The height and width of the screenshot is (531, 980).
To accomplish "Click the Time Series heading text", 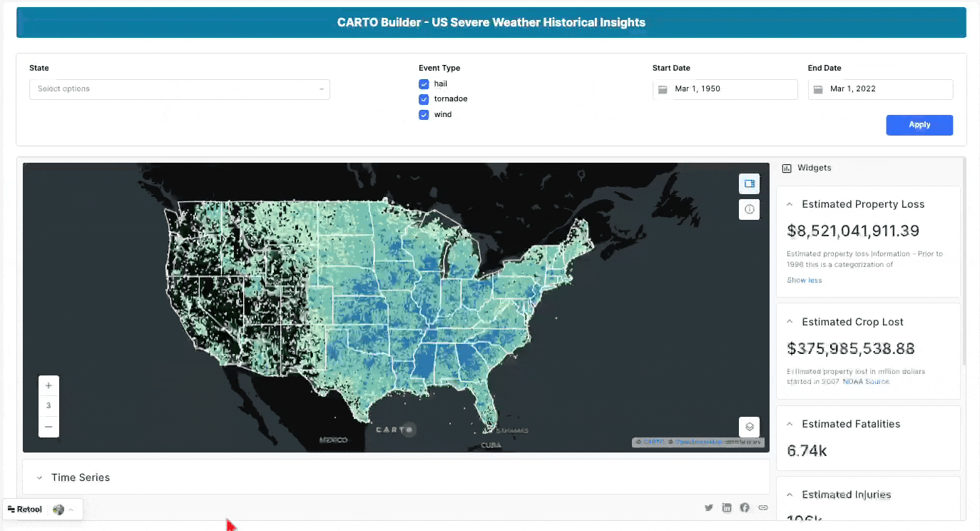I will pyautogui.click(x=81, y=477).
